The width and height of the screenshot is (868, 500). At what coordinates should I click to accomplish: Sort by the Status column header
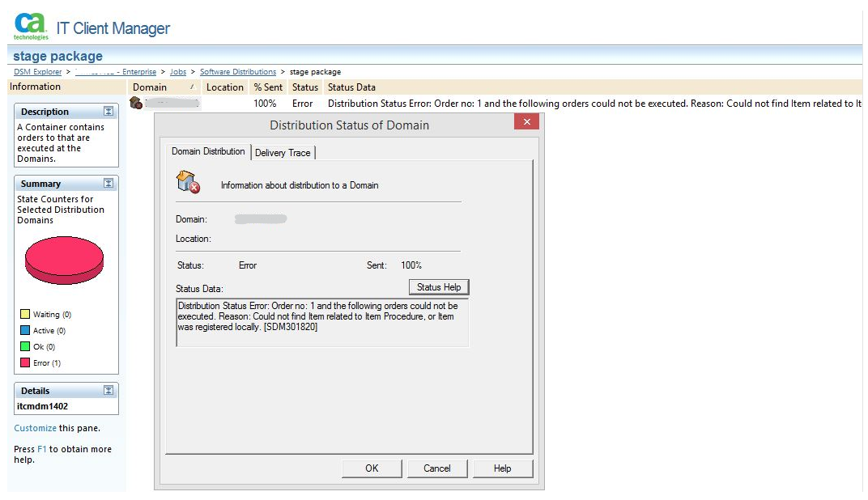(x=305, y=87)
